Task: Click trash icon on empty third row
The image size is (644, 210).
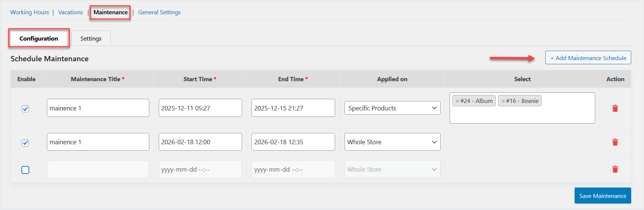Action: click(x=615, y=169)
